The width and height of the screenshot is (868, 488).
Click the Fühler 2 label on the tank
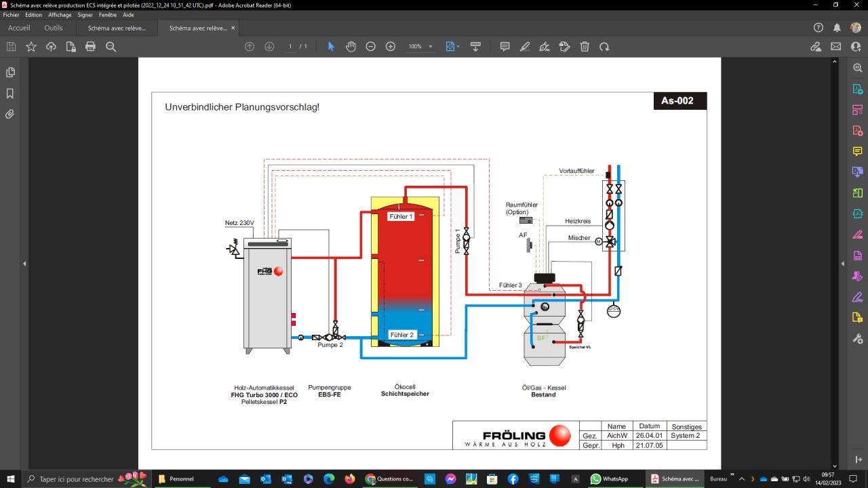[x=401, y=335]
